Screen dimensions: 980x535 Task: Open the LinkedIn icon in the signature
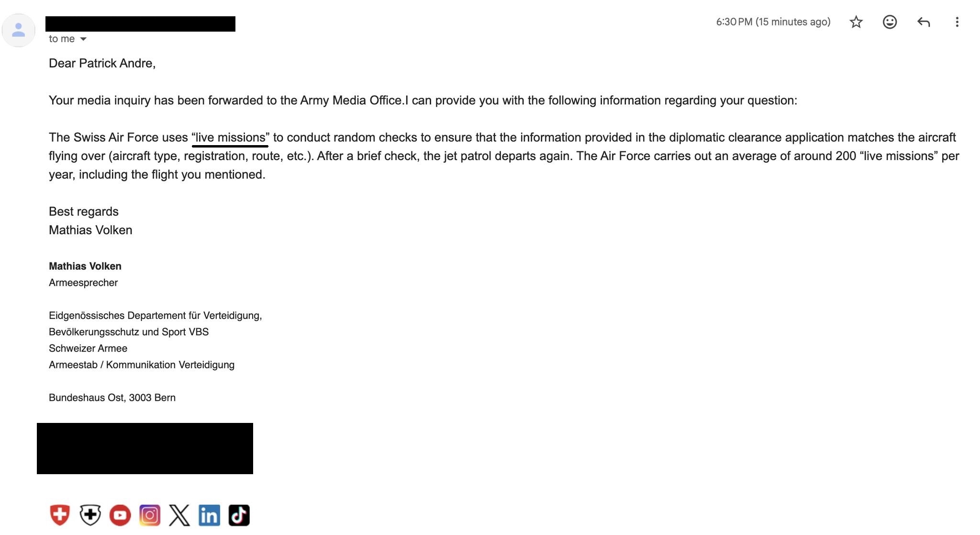pyautogui.click(x=210, y=515)
